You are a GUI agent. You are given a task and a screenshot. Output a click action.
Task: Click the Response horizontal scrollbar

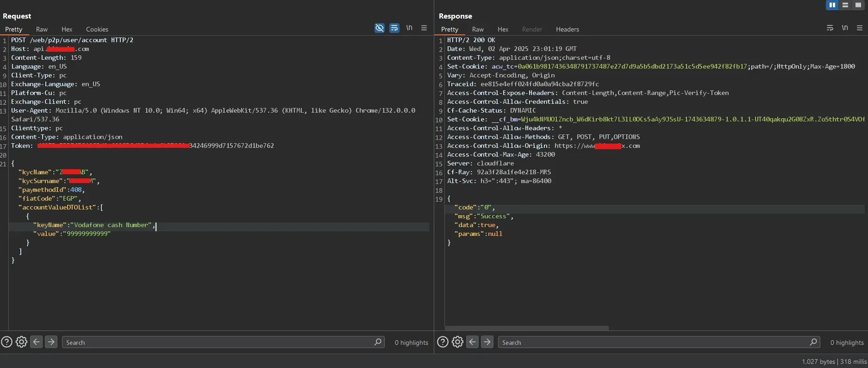[527, 328]
